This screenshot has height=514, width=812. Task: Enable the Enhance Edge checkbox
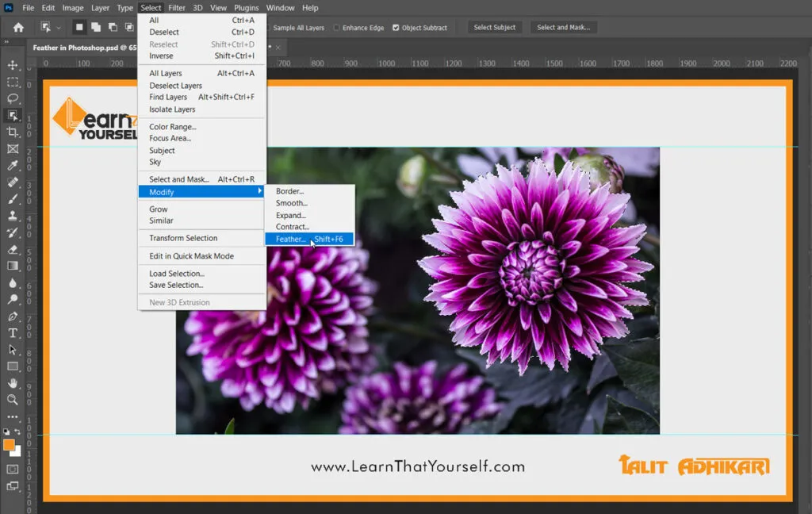tap(337, 28)
